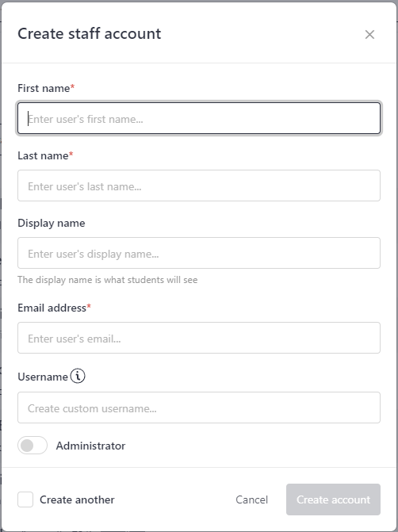
Task: Check the Create another checkbox
Action: point(25,499)
